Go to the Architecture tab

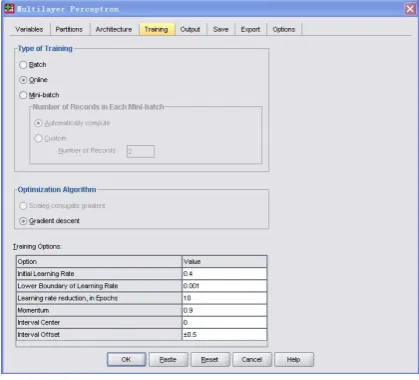point(114,29)
